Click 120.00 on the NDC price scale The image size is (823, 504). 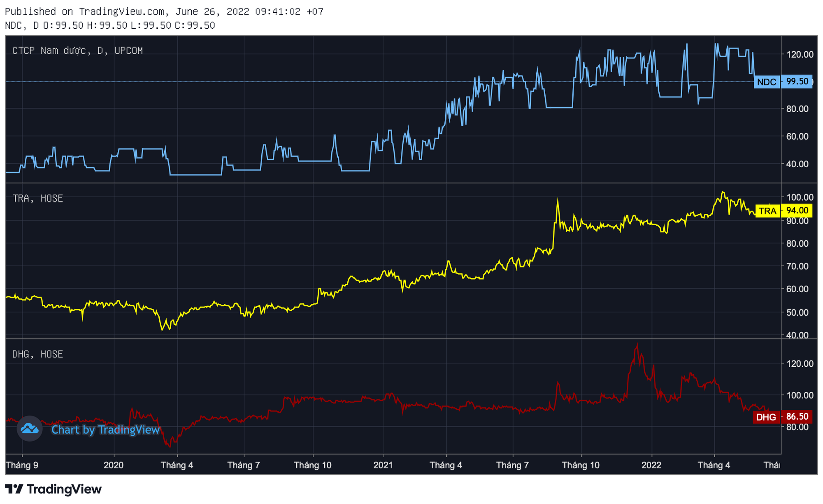point(800,55)
